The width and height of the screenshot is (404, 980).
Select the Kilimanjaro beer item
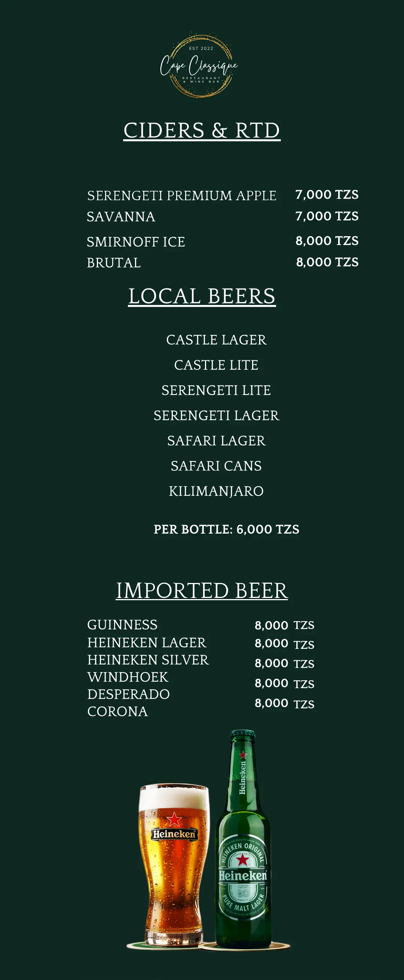tap(216, 491)
